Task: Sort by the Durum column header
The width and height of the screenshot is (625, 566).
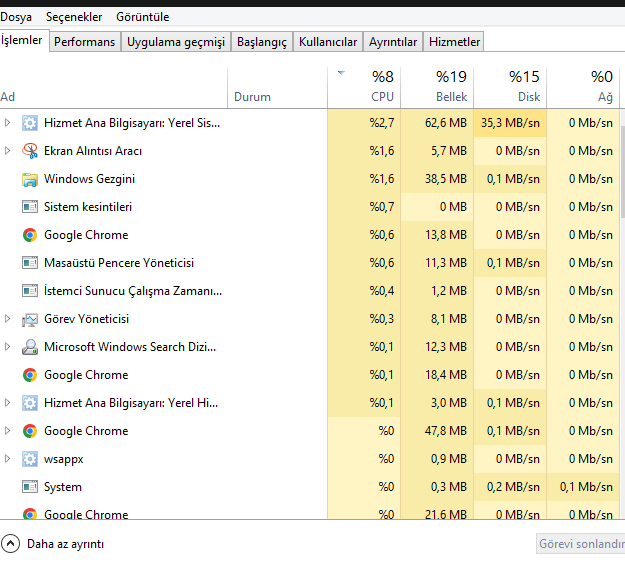Action: click(277, 88)
